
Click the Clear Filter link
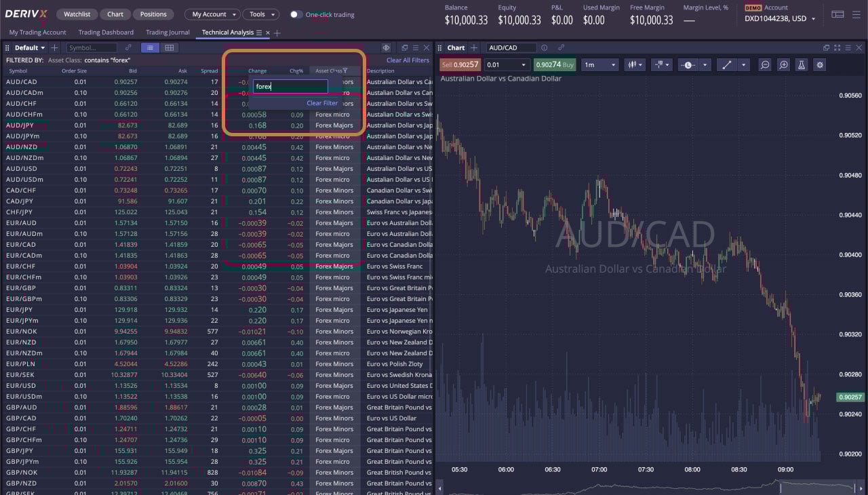[x=321, y=103]
